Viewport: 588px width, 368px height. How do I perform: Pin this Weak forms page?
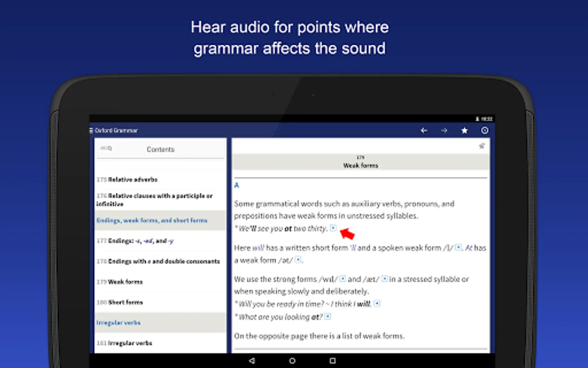[482, 146]
